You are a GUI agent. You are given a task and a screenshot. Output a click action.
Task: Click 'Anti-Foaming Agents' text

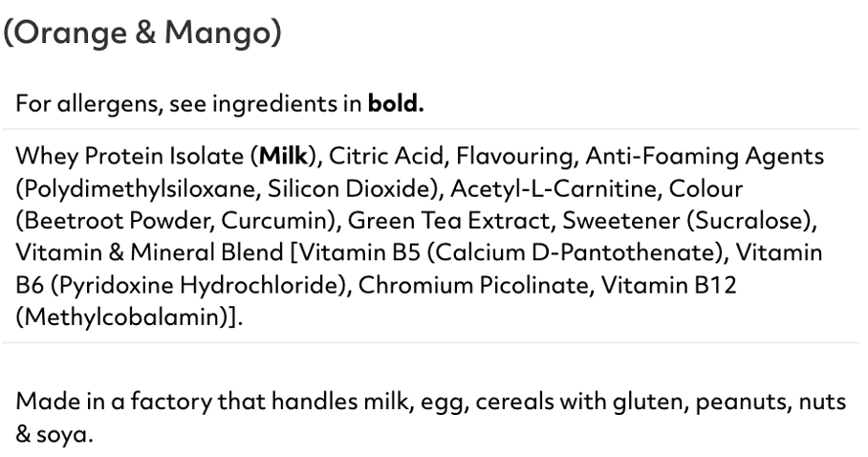click(705, 156)
